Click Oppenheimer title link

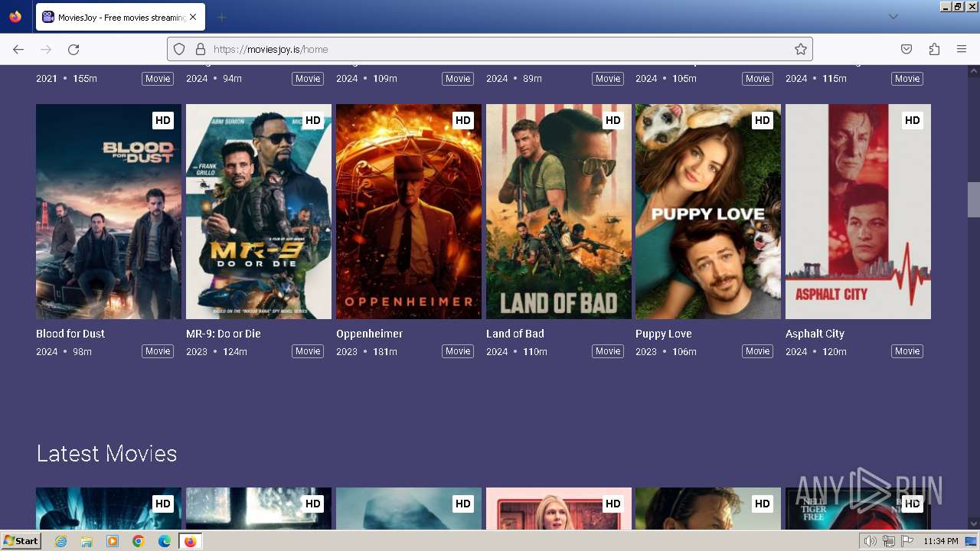[x=369, y=334]
